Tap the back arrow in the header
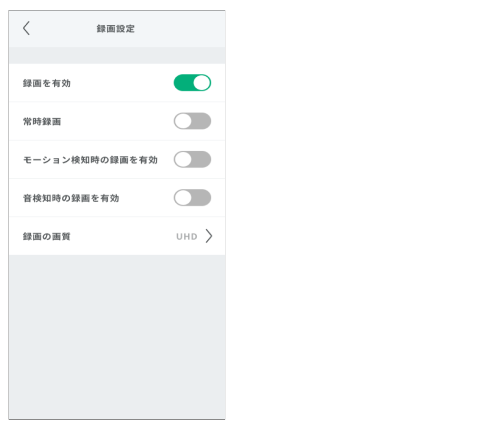504x432 pixels. coord(26,29)
